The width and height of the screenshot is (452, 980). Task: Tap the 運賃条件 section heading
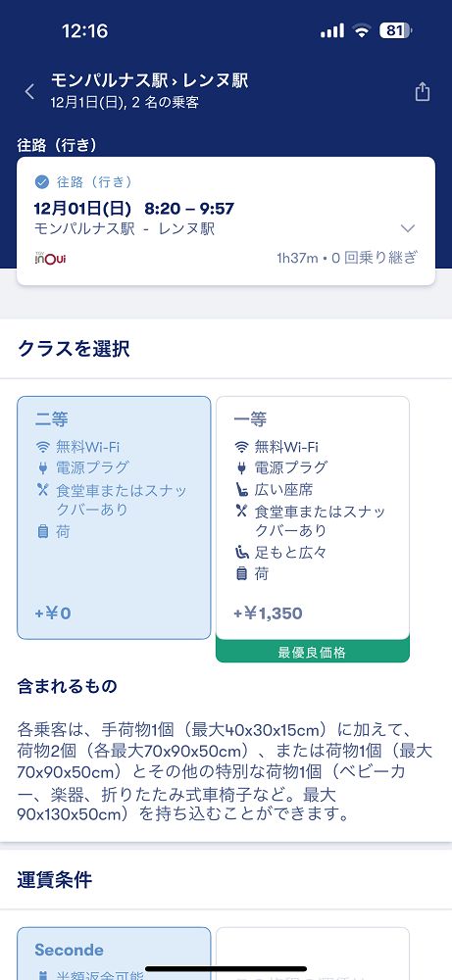[x=54, y=880]
